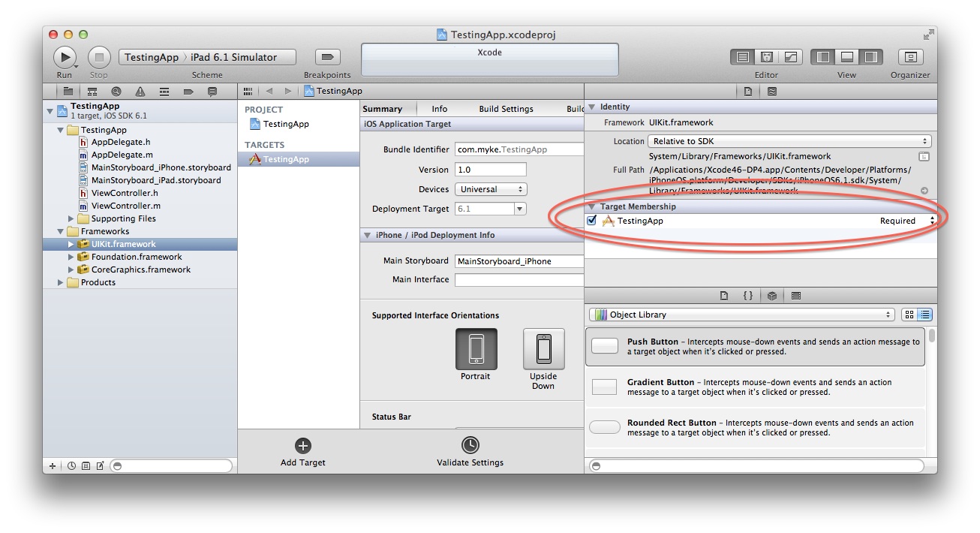This screenshot has width=980, height=533.
Task: Toggle the Debug area visibility
Action: point(846,57)
